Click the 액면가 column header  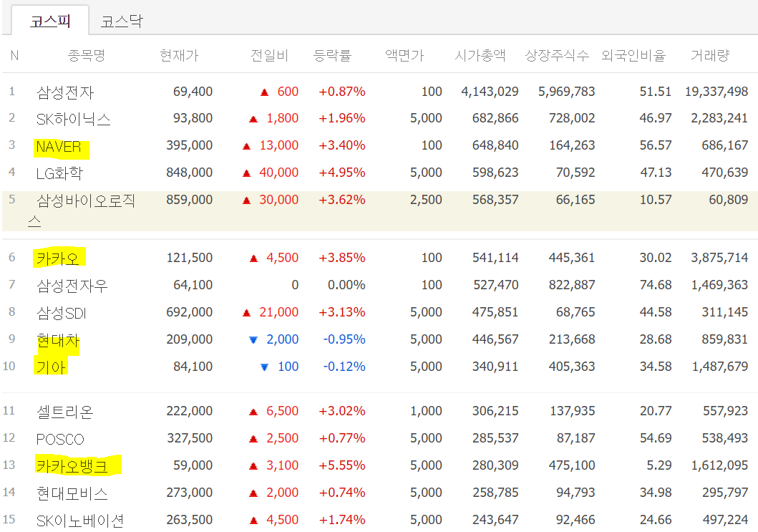click(x=404, y=56)
